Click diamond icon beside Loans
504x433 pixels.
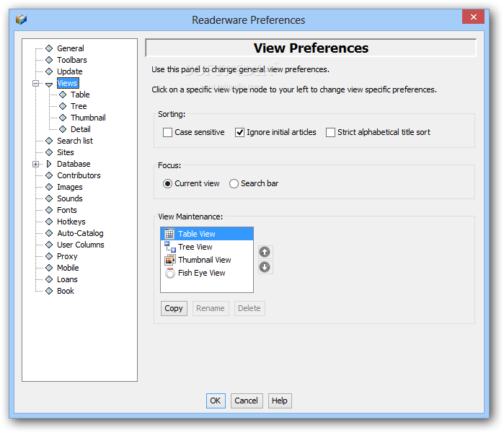49,279
